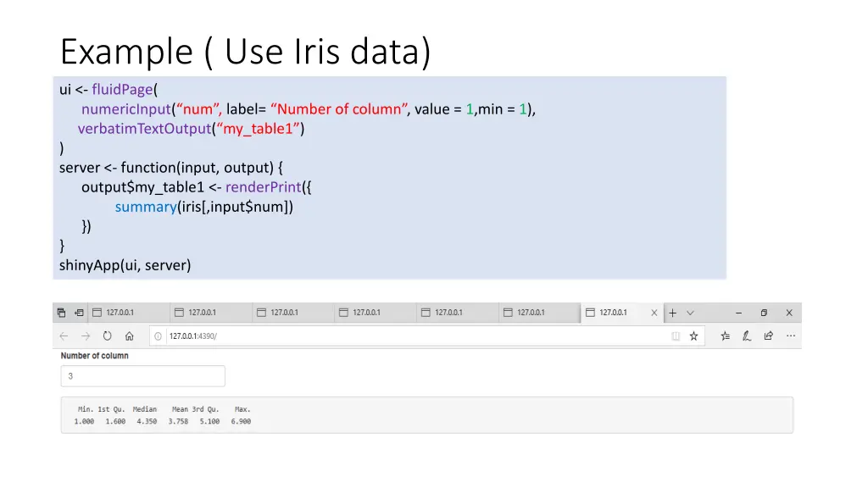Click the shinyApp(ui, server) code line
Viewport: 868px width, 488px height.
[125, 265]
